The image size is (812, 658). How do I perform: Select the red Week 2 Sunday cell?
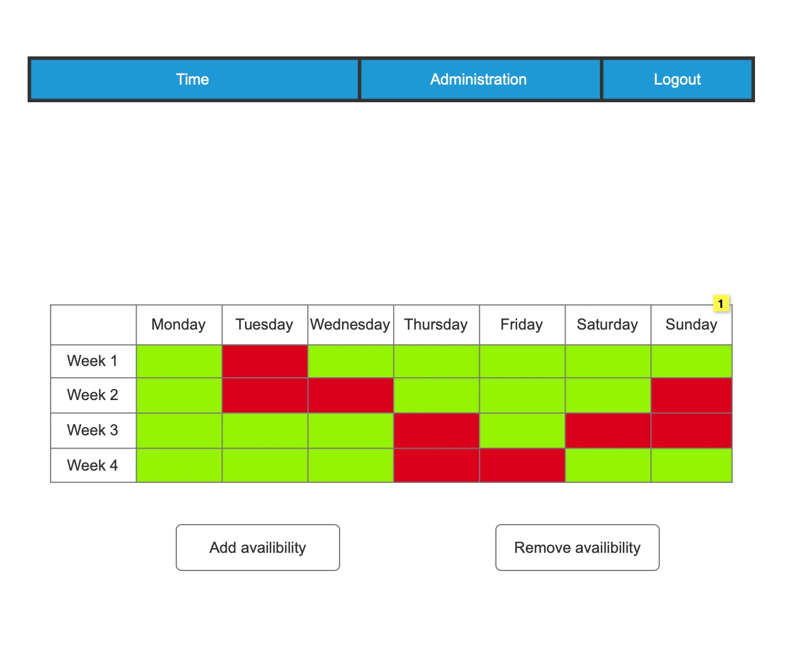[692, 395]
